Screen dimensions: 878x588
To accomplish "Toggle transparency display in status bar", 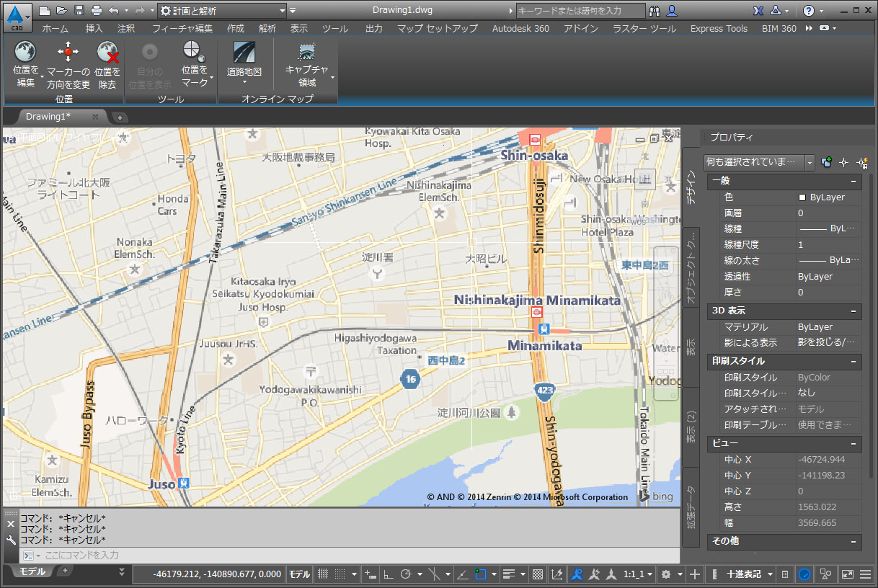I will click(537, 574).
